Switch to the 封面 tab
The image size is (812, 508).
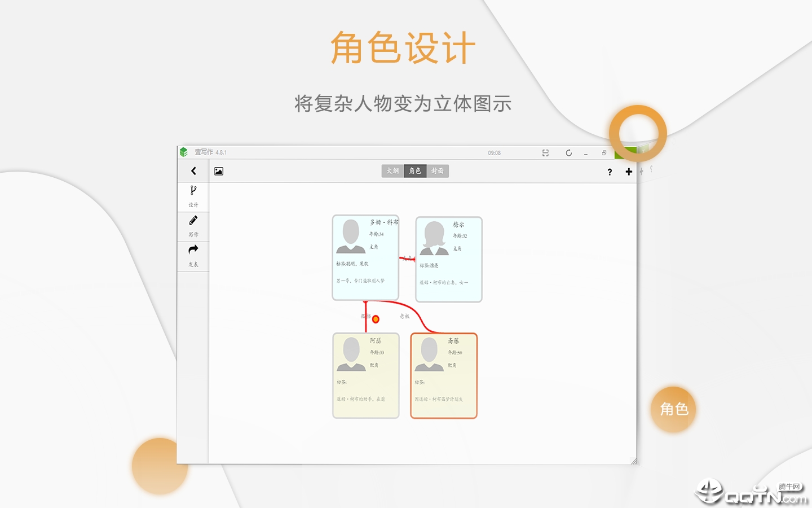[x=438, y=171]
